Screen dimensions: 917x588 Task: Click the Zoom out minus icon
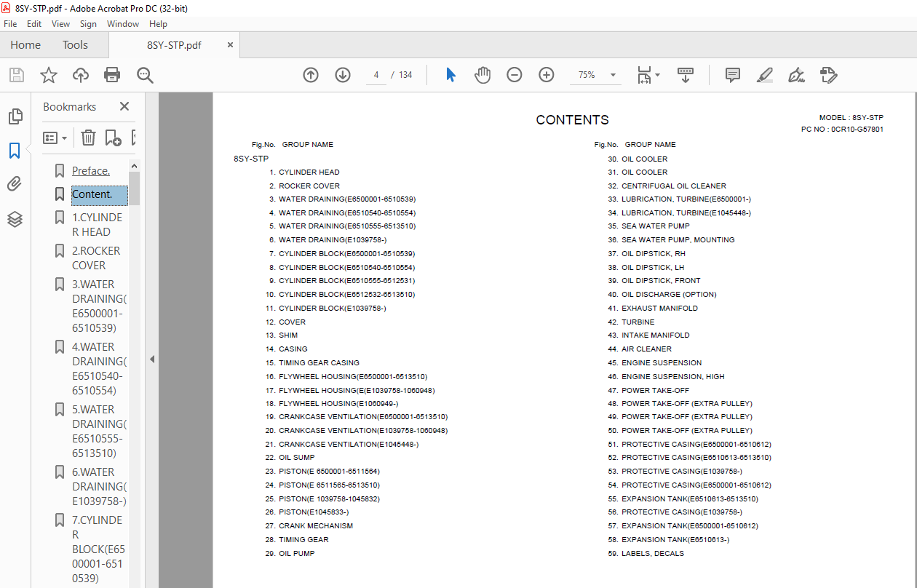coord(515,75)
